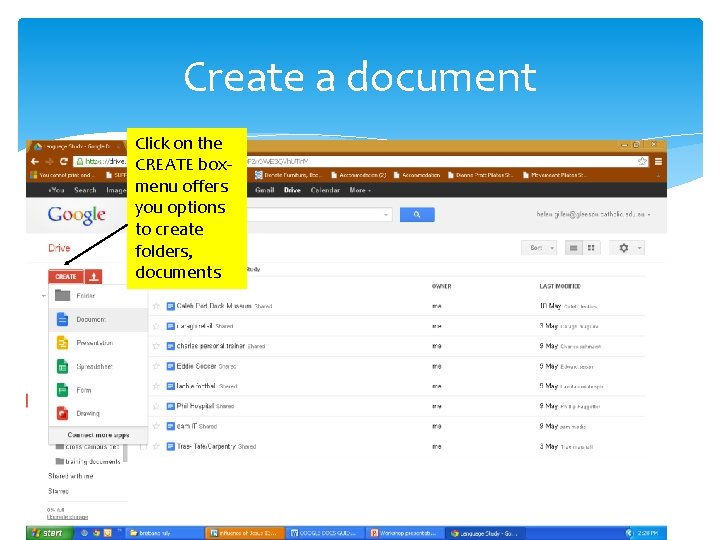Click Connect more apps in Create menu

click(98, 435)
